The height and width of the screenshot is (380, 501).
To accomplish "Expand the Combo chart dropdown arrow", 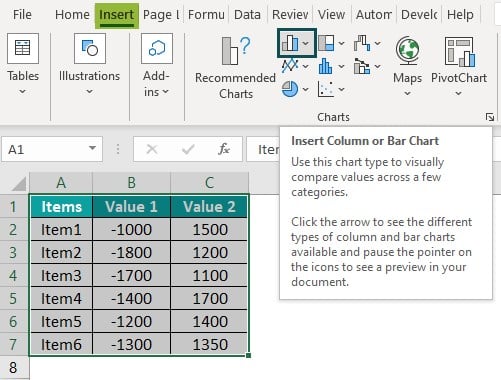I will [378, 66].
